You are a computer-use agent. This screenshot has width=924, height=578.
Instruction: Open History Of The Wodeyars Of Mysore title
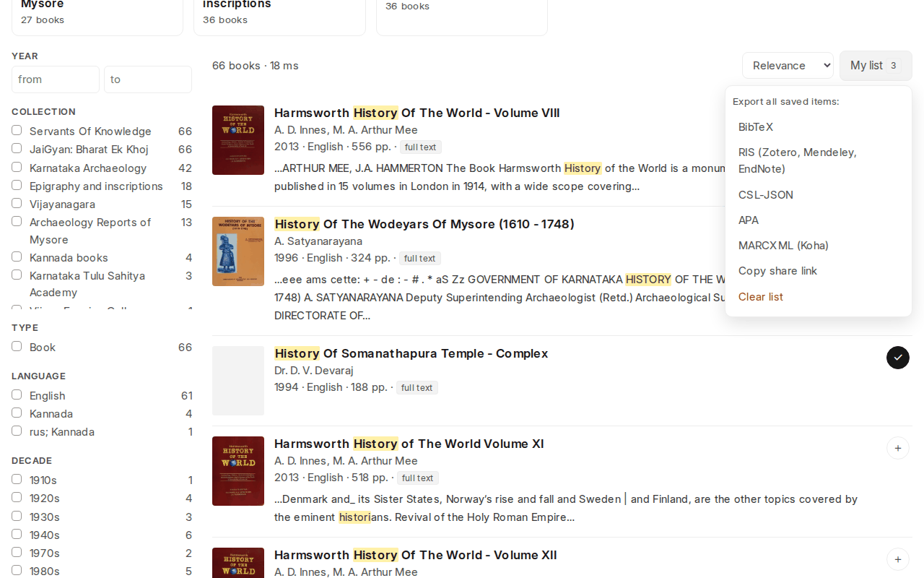coord(424,224)
